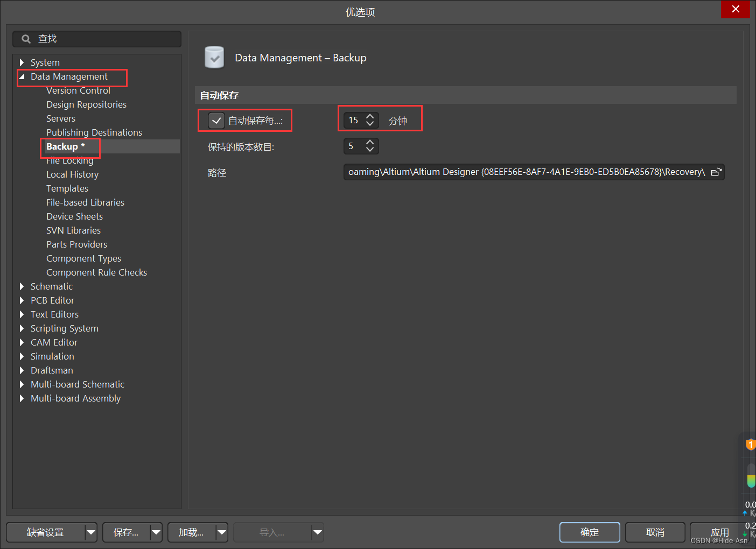Toggle the auto-save every checkbox
The width and height of the screenshot is (756, 549).
pos(216,121)
